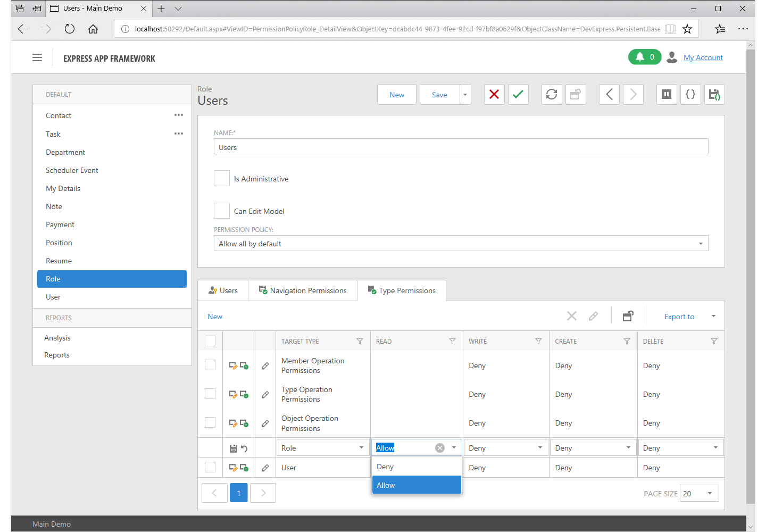Edit the User row with pencil icon

click(x=265, y=468)
